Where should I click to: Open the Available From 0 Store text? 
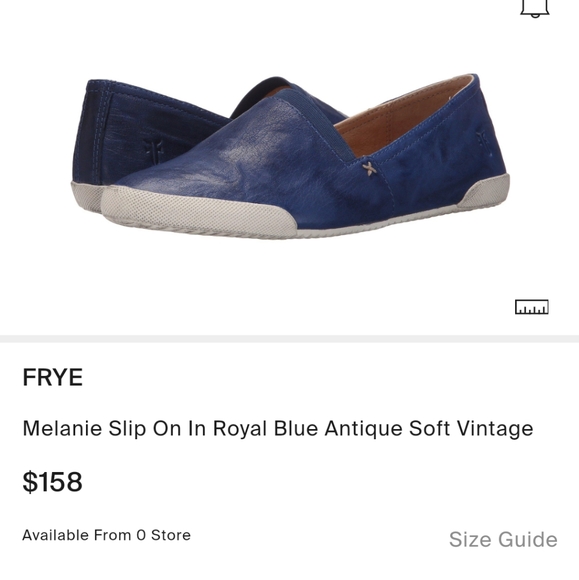107,535
